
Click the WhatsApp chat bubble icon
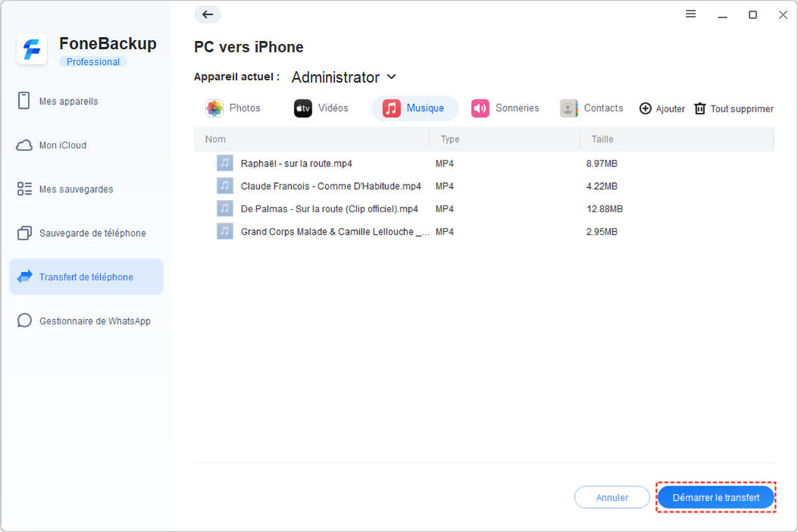24,321
